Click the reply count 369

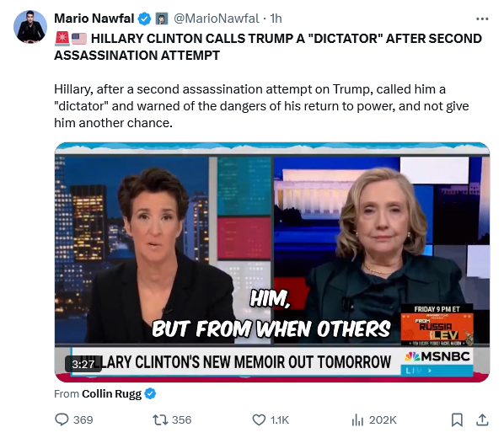click(x=83, y=419)
